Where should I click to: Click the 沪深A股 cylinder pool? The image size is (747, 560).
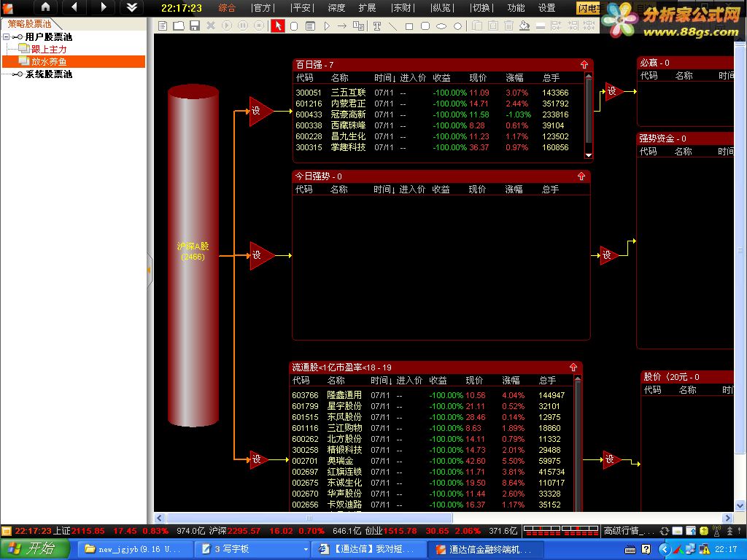[193, 254]
